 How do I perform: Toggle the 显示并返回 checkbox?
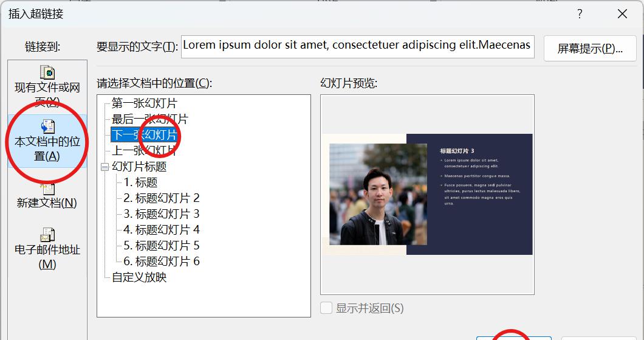326,308
